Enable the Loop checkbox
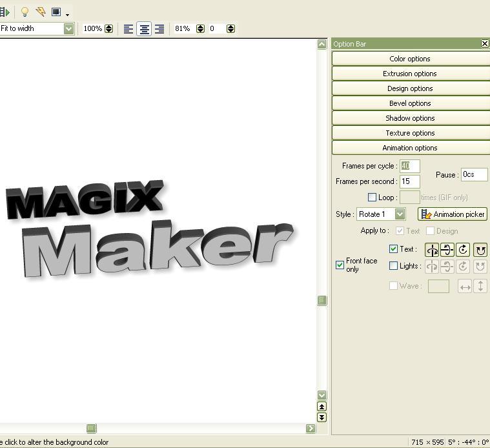The width and height of the screenshot is (490, 448). pyautogui.click(x=372, y=197)
